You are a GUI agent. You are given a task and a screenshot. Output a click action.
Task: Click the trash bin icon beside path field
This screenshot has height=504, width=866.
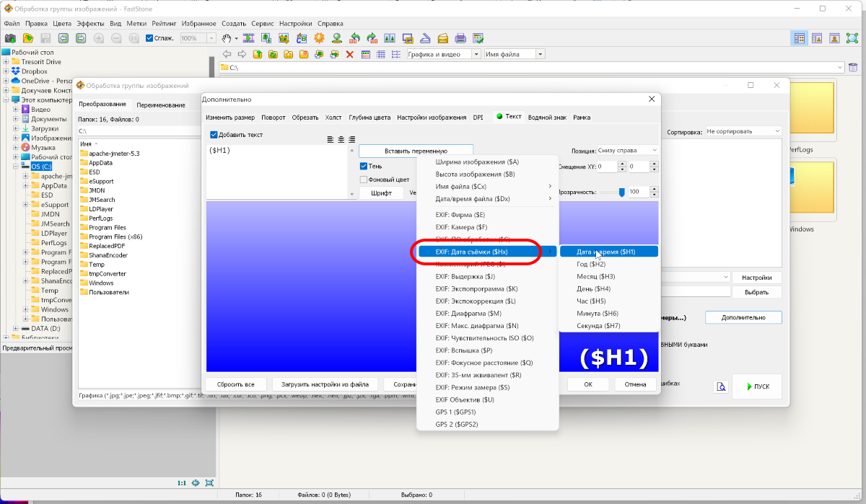click(853, 67)
